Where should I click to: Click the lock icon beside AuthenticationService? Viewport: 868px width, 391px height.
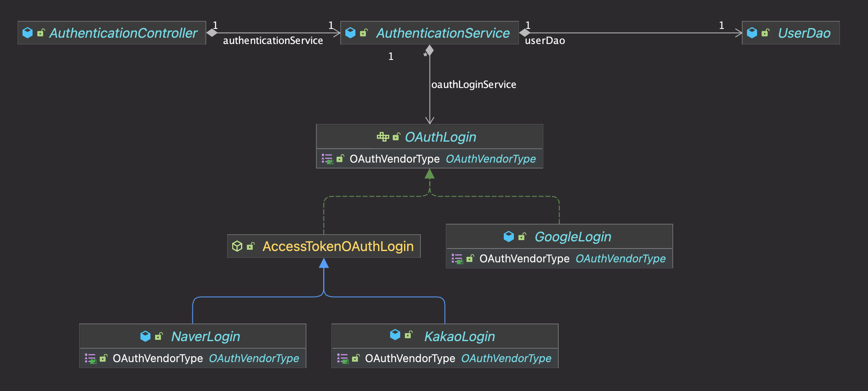click(364, 32)
